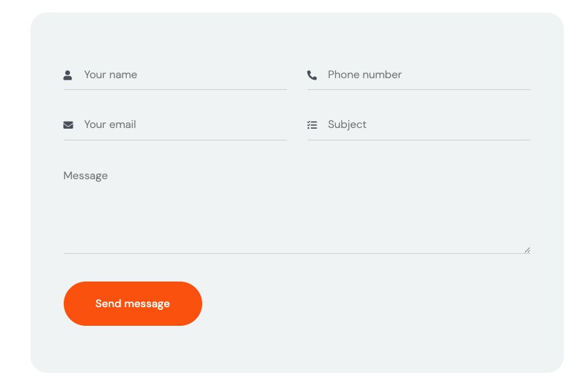Click the phone handset icon
Viewport: 588px width, 386px height.
pyautogui.click(x=312, y=75)
